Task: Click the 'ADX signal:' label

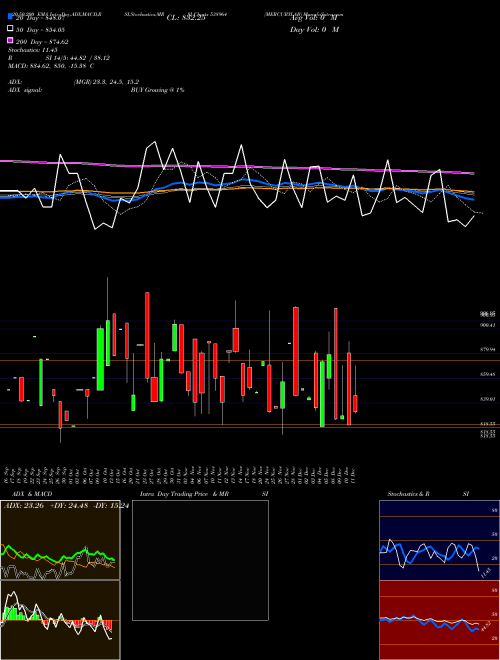Action: [25, 90]
